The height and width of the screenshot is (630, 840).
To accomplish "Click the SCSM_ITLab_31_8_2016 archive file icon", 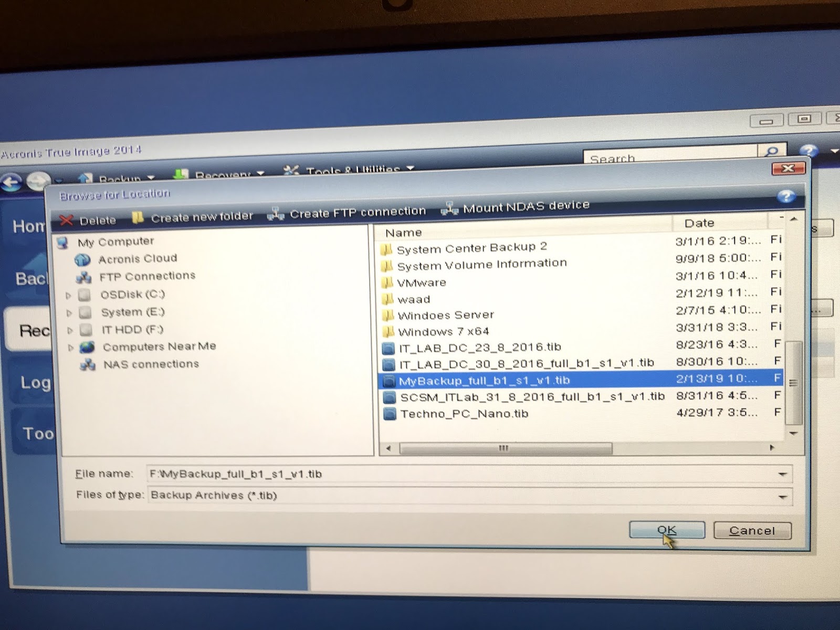I will click(390, 398).
